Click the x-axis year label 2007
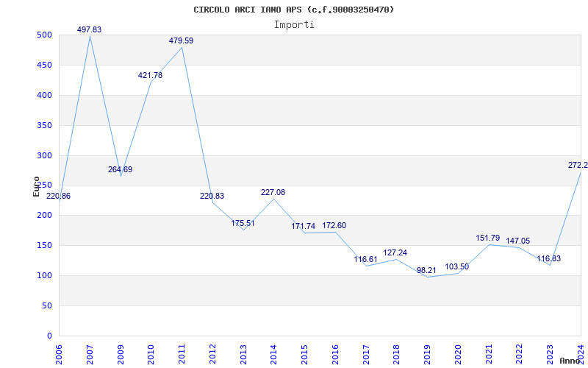Viewport: 588px width, 368px height. pos(90,355)
